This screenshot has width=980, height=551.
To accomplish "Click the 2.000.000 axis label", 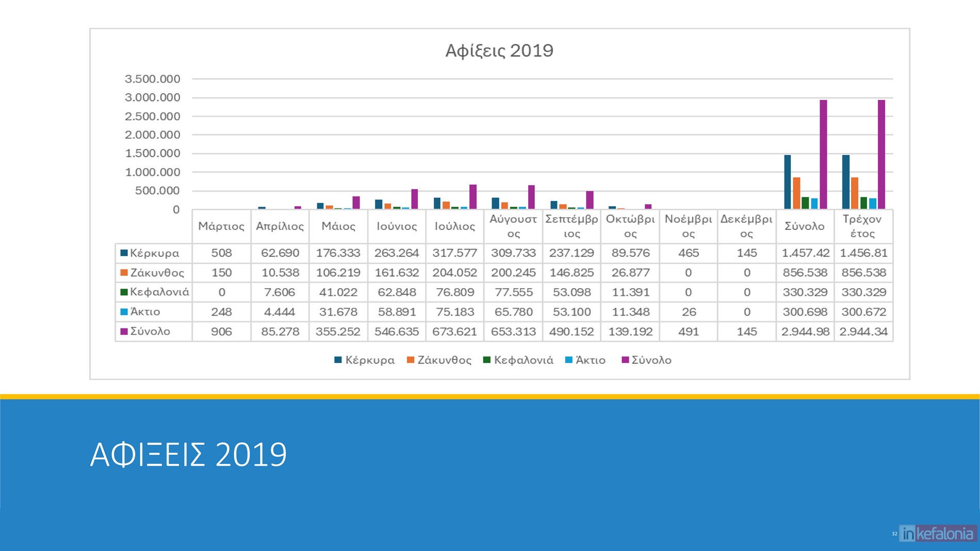I will [153, 135].
